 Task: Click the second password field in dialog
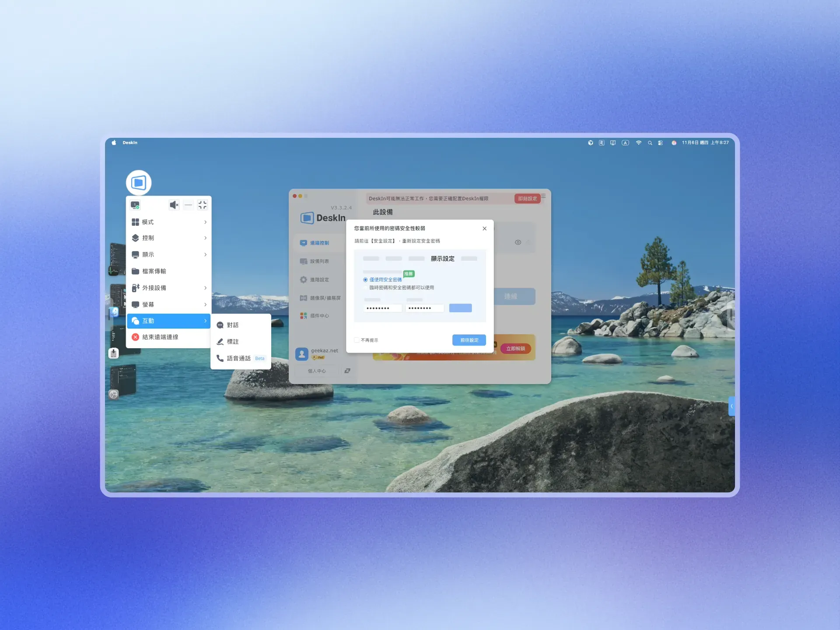pos(424,308)
